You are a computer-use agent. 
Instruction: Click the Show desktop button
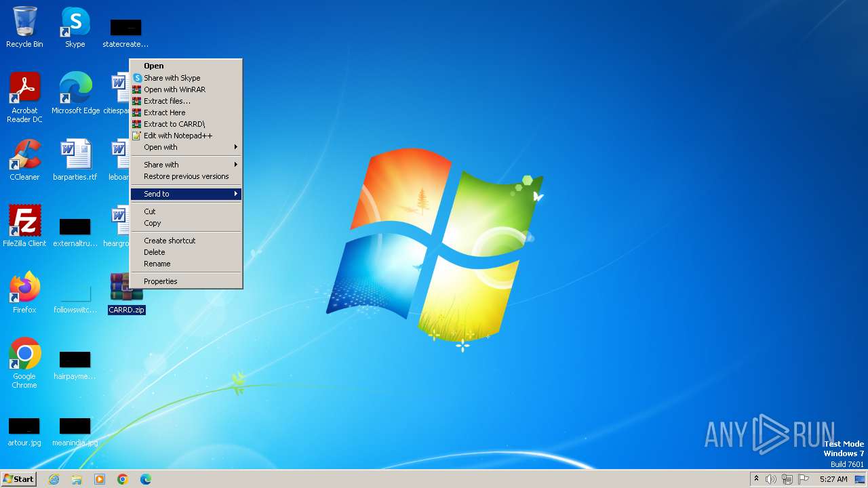point(860,479)
